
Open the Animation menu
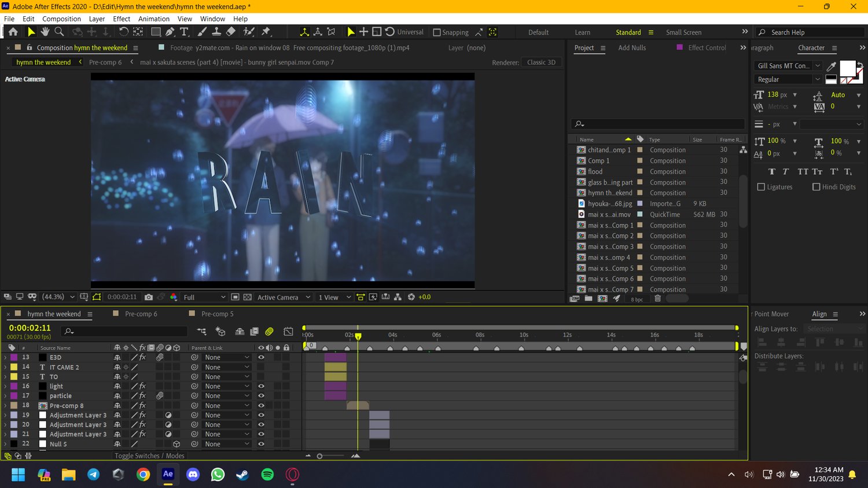154,19
